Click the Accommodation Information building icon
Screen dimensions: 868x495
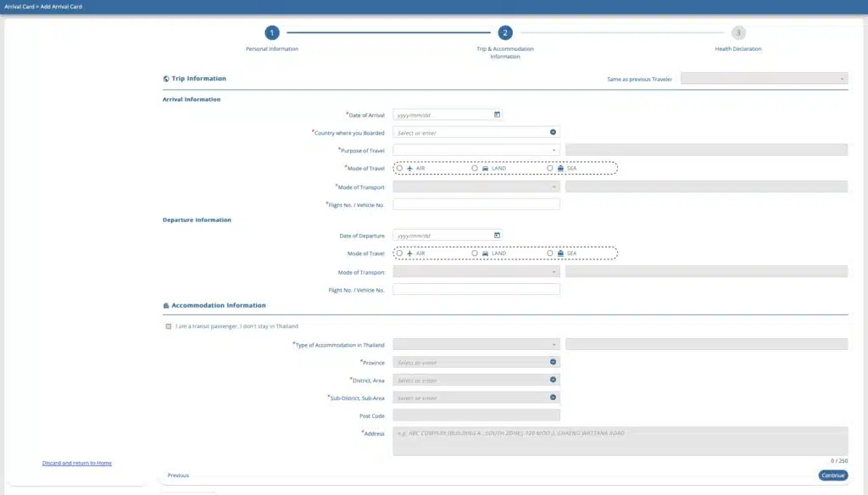click(166, 306)
